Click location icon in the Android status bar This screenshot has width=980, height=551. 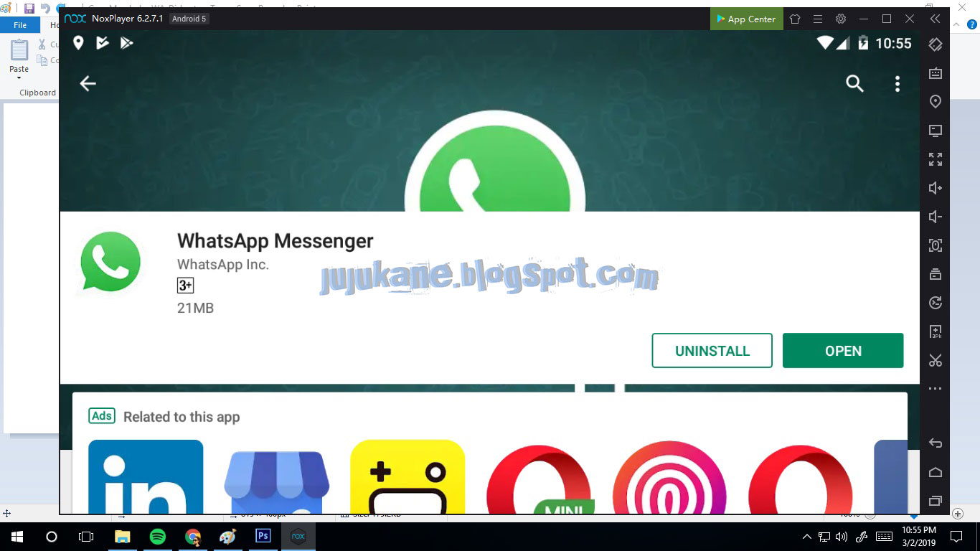[78, 43]
